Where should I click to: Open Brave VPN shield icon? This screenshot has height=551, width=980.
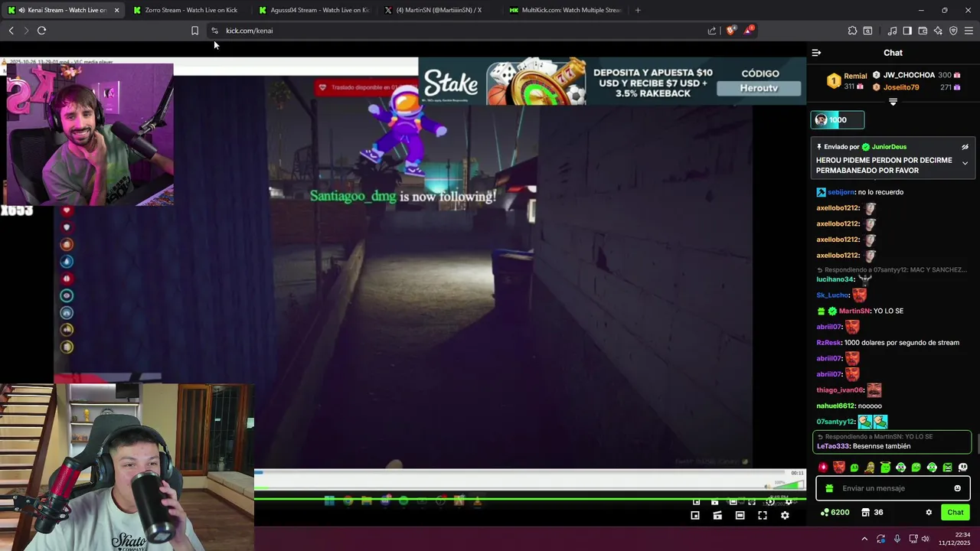953,31
